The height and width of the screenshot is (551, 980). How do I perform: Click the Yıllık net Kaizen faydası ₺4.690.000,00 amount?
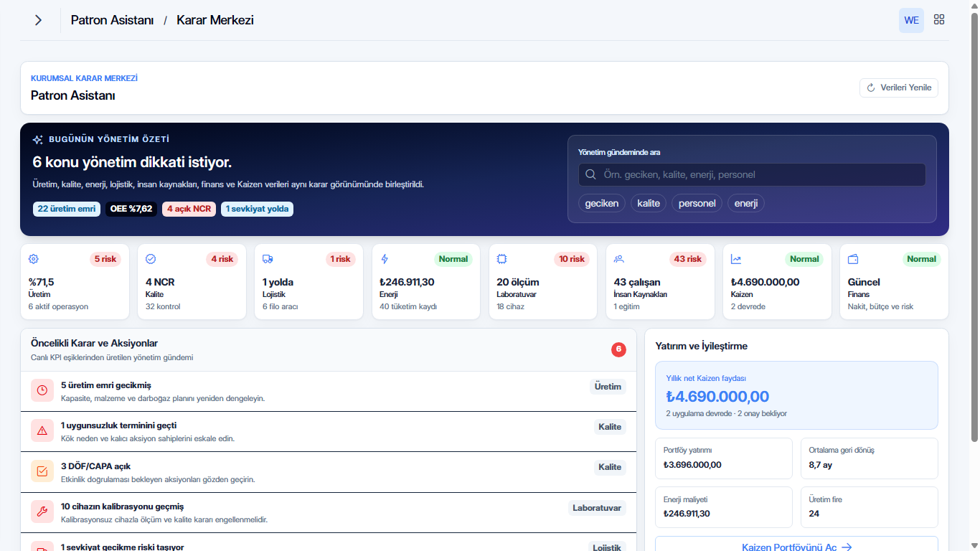(717, 397)
